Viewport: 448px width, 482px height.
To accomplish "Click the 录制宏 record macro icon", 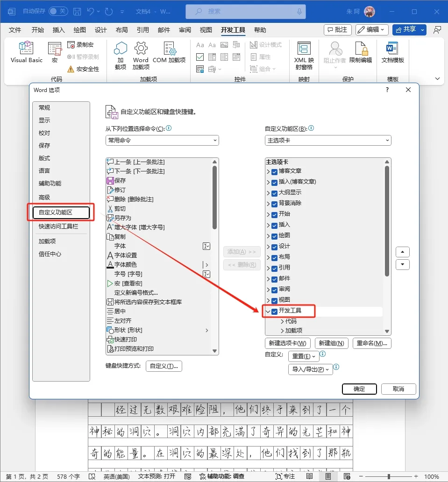I will tap(71, 45).
